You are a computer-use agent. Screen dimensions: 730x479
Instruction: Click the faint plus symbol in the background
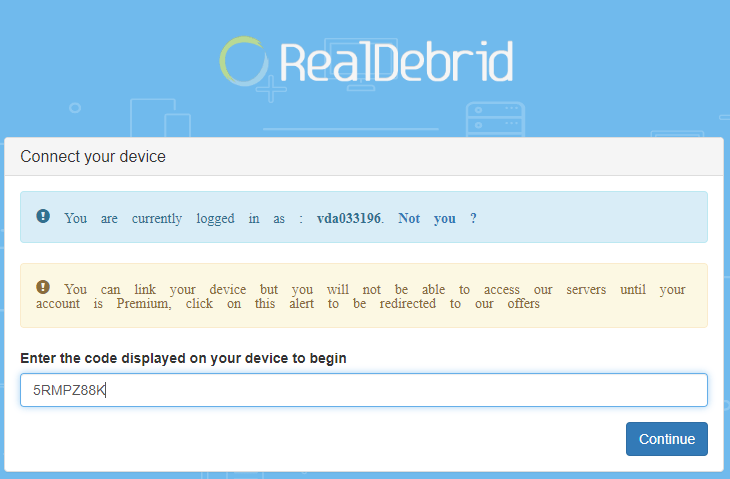point(271,89)
